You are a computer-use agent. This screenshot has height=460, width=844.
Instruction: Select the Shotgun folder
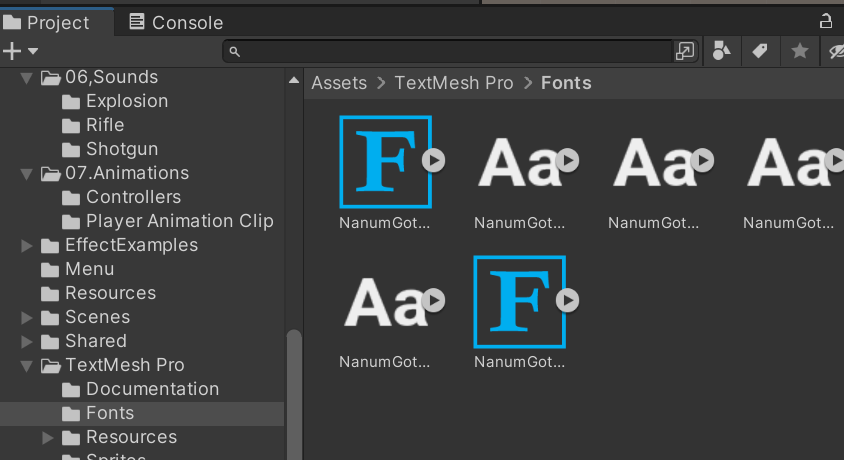110,149
